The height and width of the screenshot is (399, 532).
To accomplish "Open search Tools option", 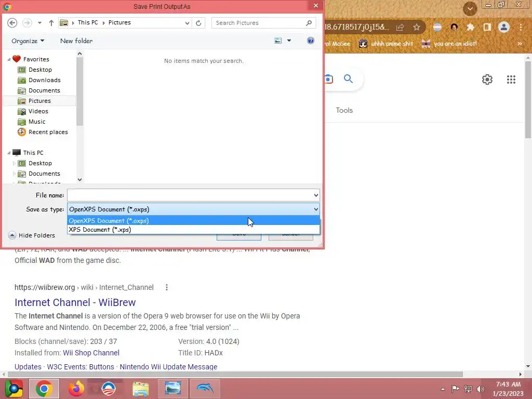I will tap(344, 110).
